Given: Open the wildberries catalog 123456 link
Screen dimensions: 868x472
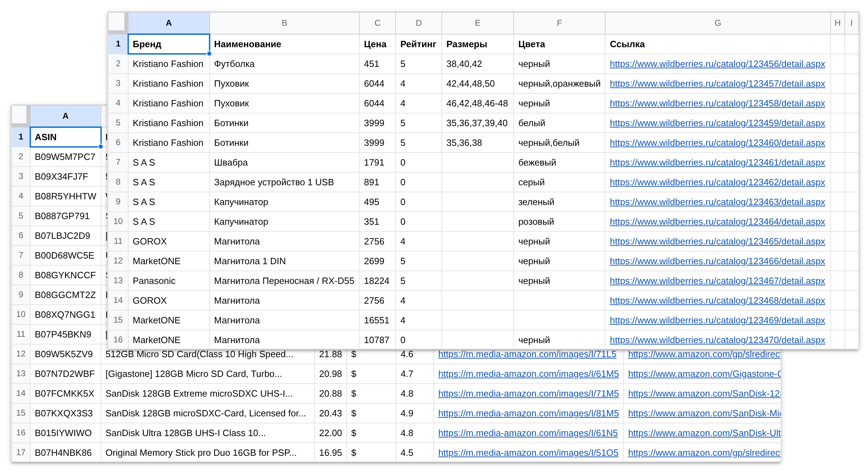Looking at the screenshot, I should coord(717,64).
